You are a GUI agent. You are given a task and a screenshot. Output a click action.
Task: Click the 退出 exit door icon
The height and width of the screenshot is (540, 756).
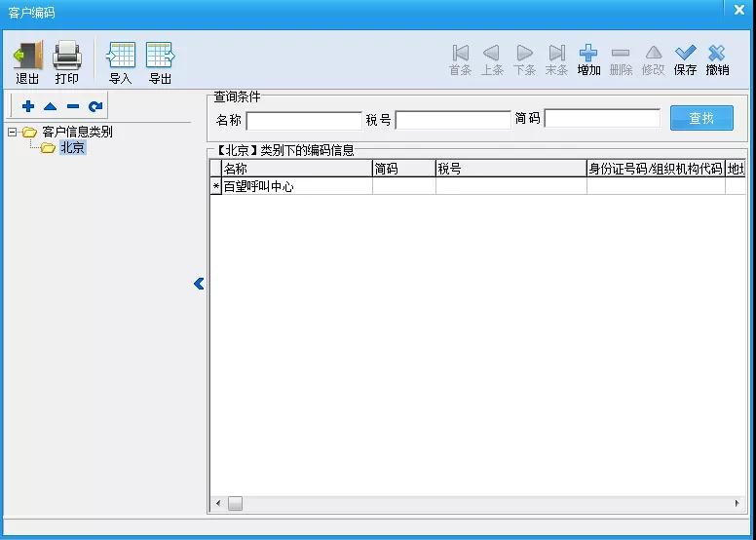pos(27,55)
